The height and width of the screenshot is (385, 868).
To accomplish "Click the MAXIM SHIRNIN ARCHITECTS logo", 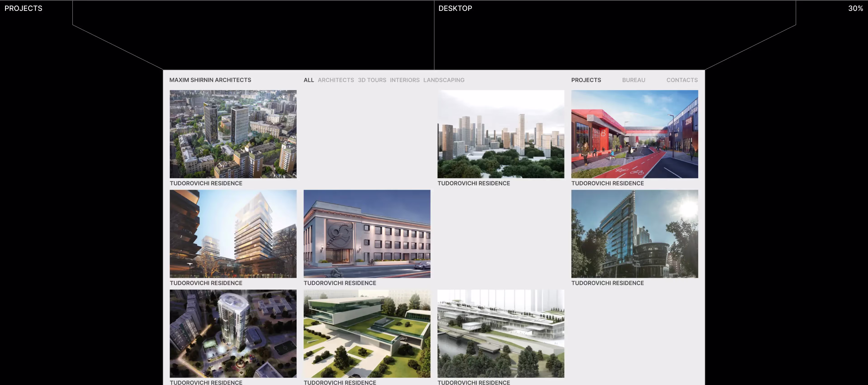I will coord(210,80).
